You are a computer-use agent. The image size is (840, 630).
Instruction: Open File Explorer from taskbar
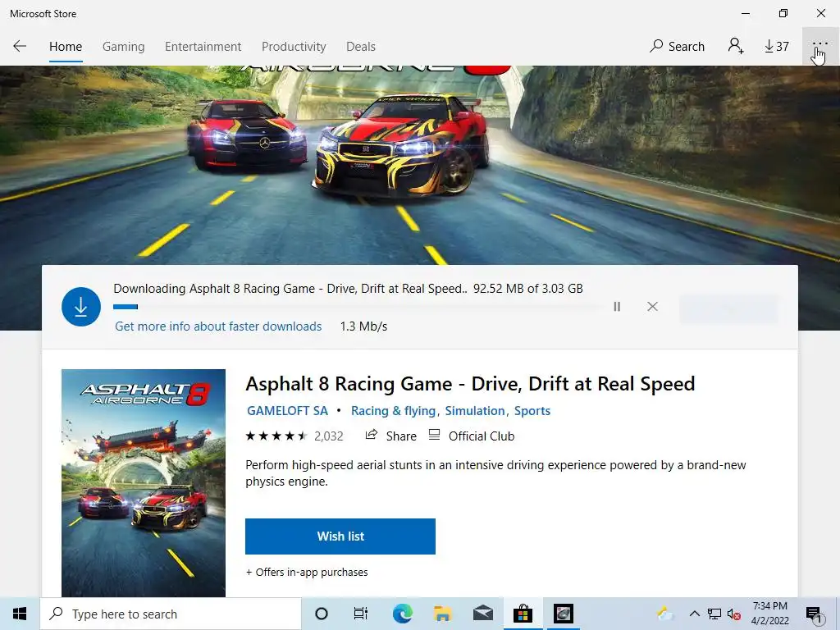click(442, 614)
